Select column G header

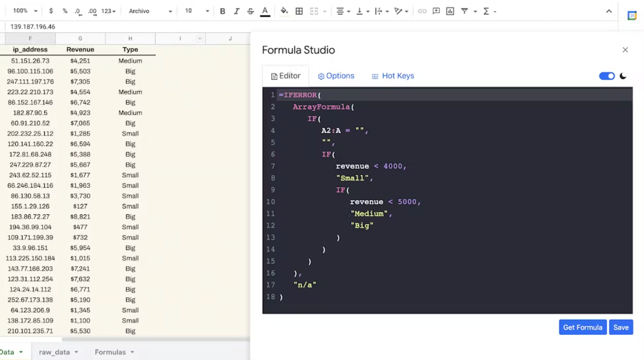[80, 38]
